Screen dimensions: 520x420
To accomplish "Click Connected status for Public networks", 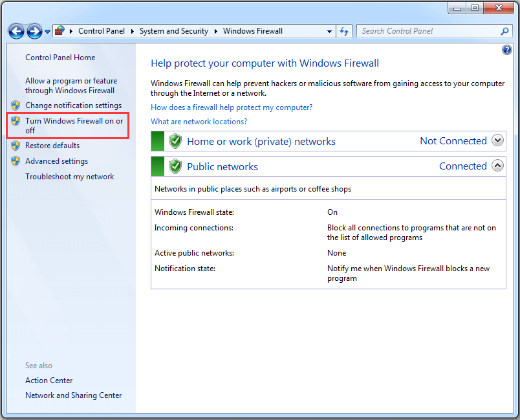I will [x=463, y=166].
